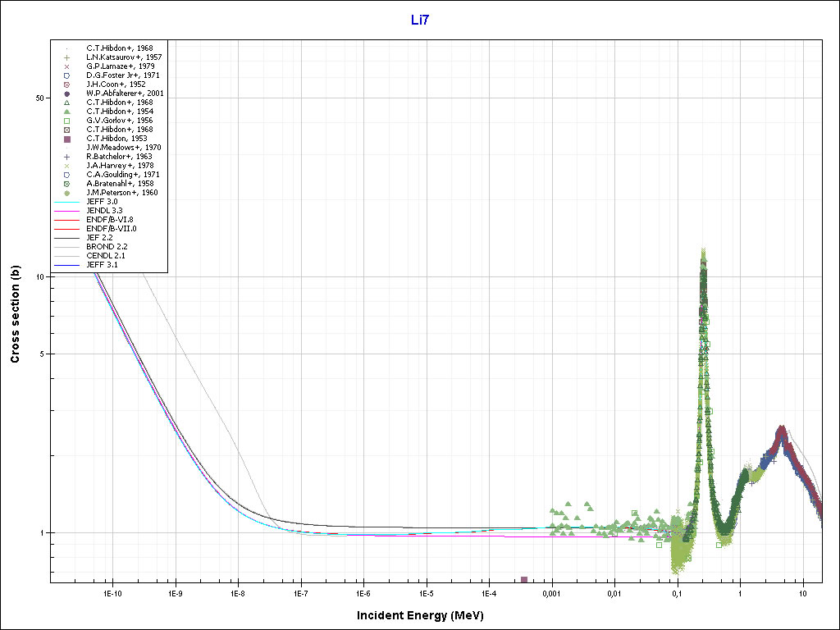Select the R.Batchelor+, 1963 legend entry
The image size is (840, 630).
(x=119, y=157)
